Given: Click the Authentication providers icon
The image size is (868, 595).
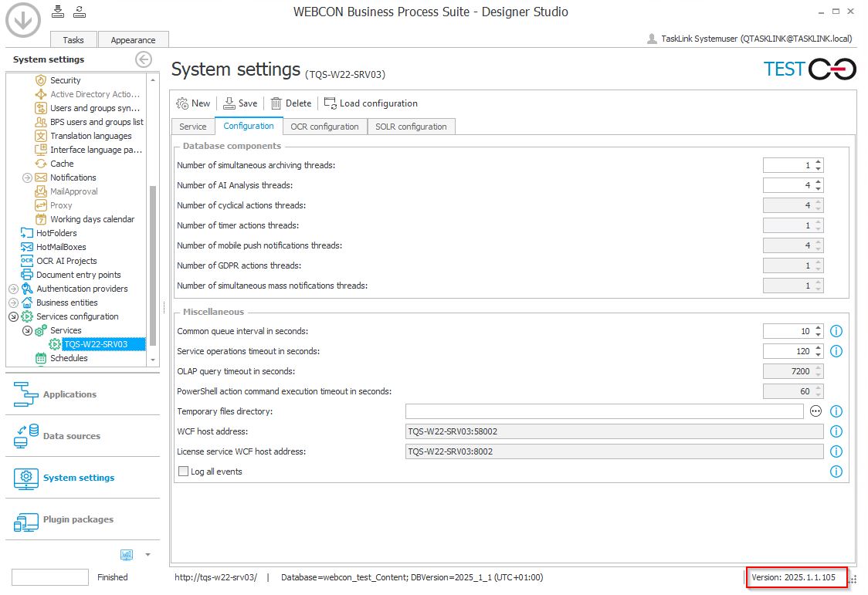Looking at the screenshot, I should click(26, 288).
